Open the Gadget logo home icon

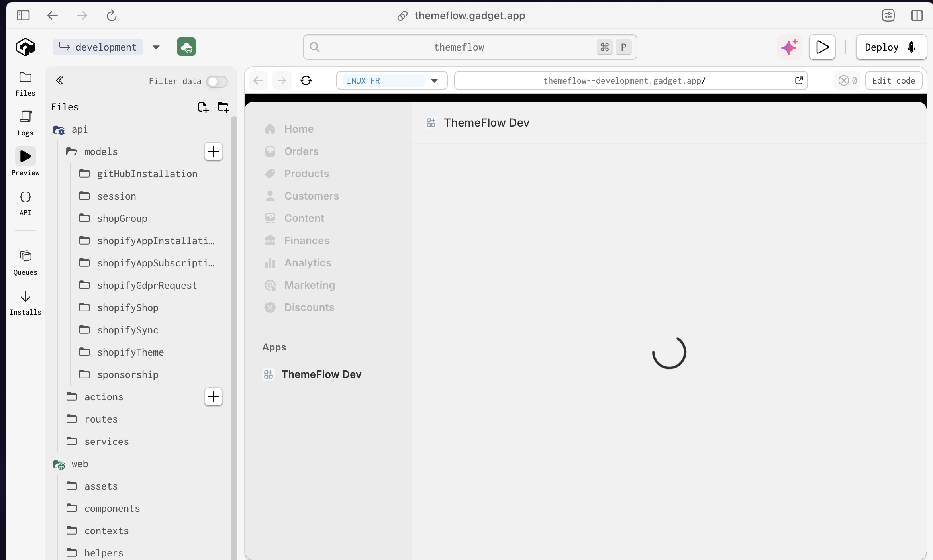25,47
